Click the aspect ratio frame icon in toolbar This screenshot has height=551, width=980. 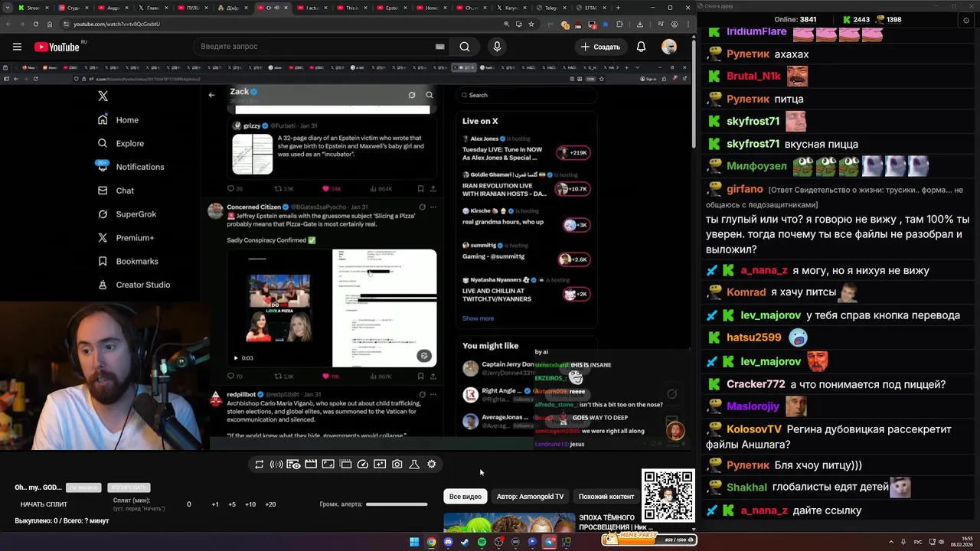coord(328,464)
